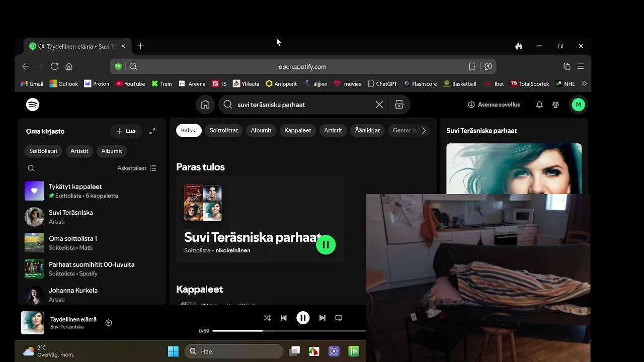
Task: Click the open.spotify.com address bar
Action: (x=302, y=66)
